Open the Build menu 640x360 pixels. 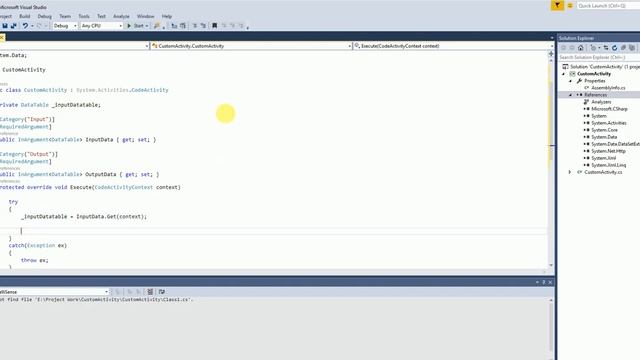click(x=24, y=16)
